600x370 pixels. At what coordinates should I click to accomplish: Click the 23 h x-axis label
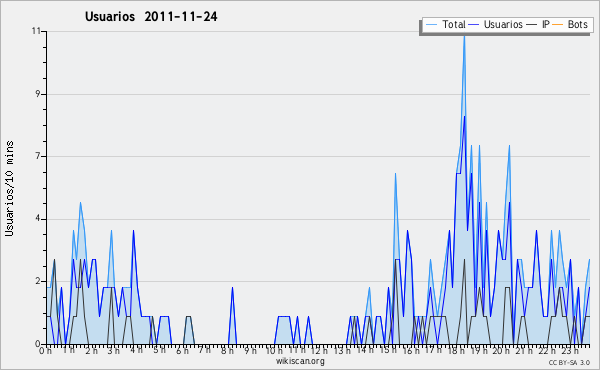[570, 350]
